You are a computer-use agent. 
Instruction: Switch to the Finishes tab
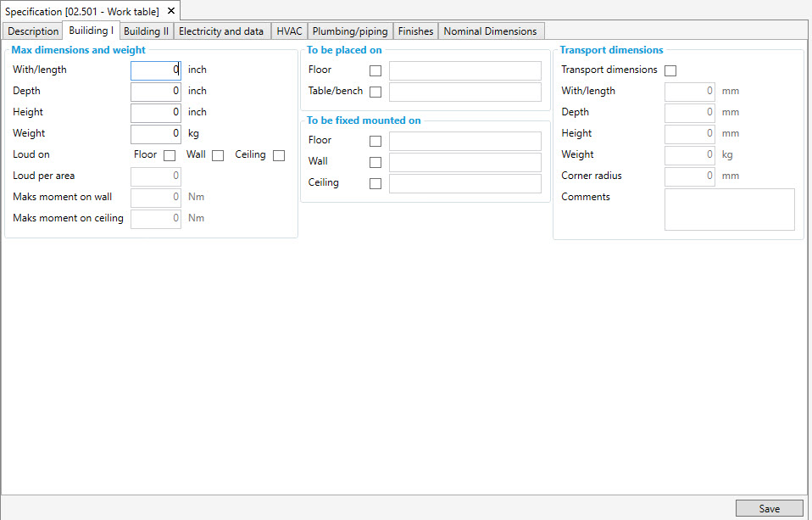[415, 31]
